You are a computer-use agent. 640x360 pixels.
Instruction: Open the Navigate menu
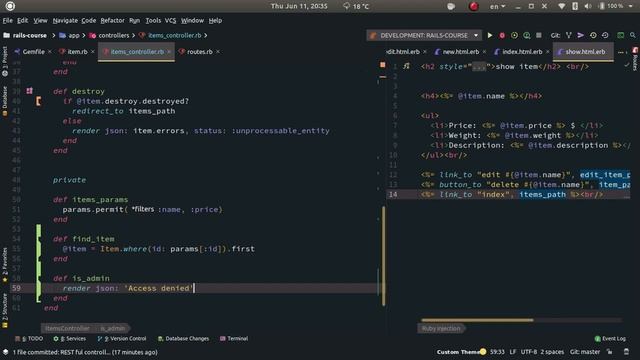65,20
